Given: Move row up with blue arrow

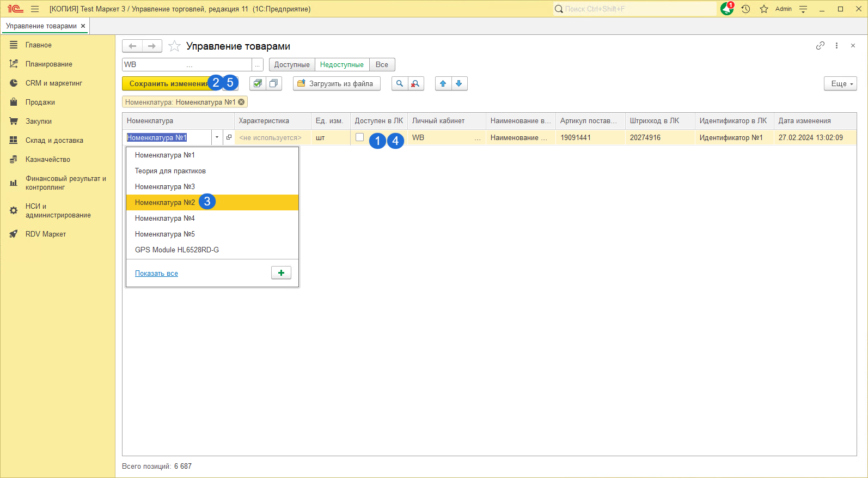Looking at the screenshot, I should (443, 83).
